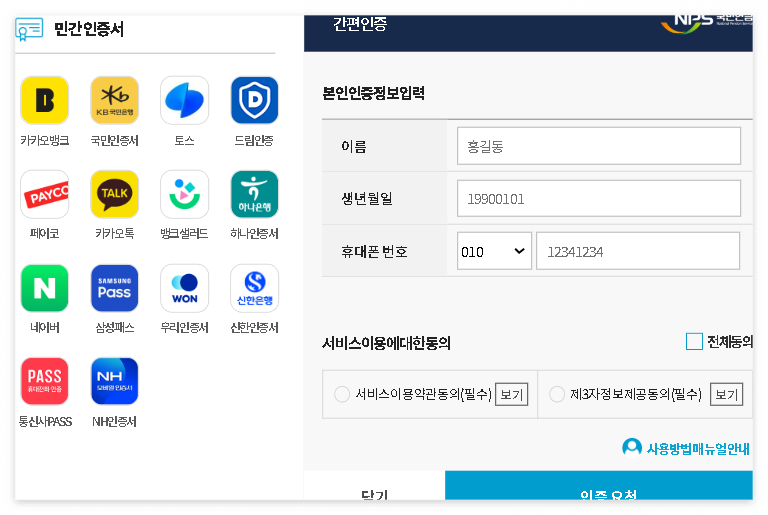Pick the 드림인증 shield icon
Image resolution: width=768 pixels, height=515 pixels.
(255, 100)
